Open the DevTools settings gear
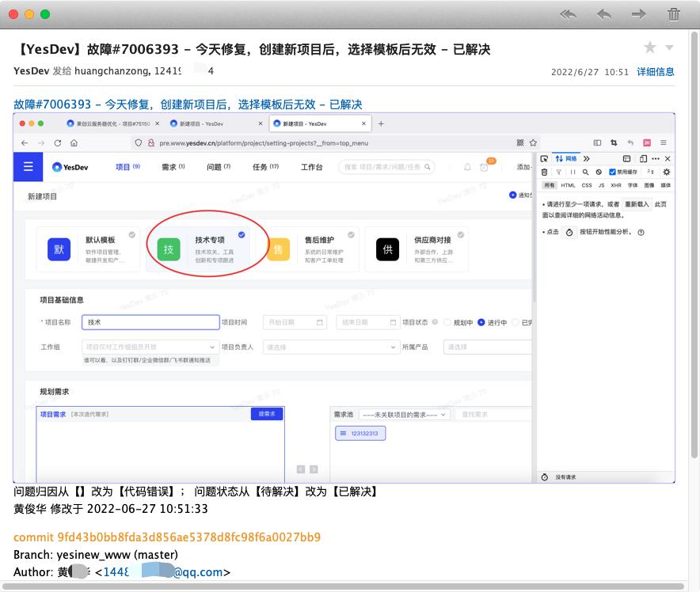 [x=668, y=172]
